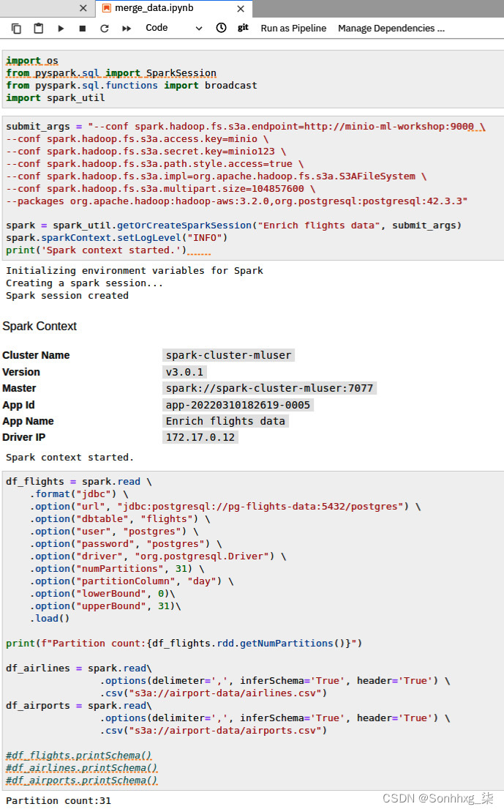This screenshot has width=504, height=812.
Task: Click the --packages hadoop-aws line
Action: tap(236, 201)
